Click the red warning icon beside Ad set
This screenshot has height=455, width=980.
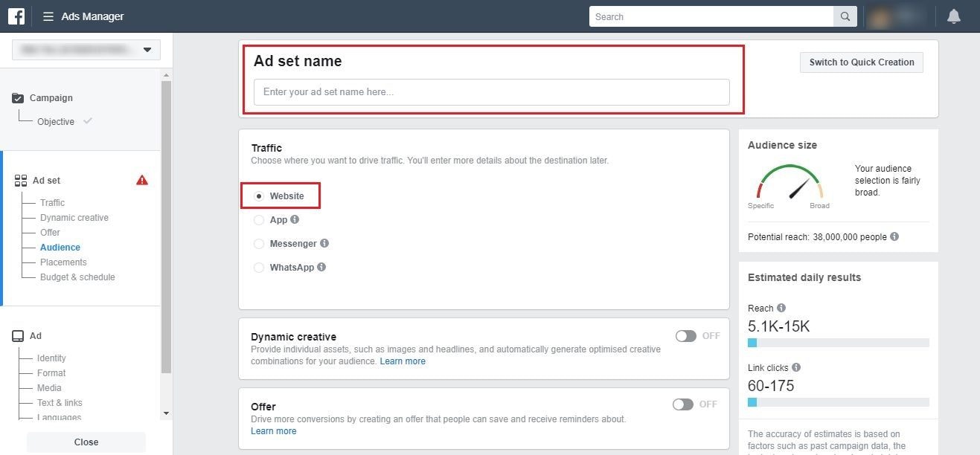coord(142,180)
